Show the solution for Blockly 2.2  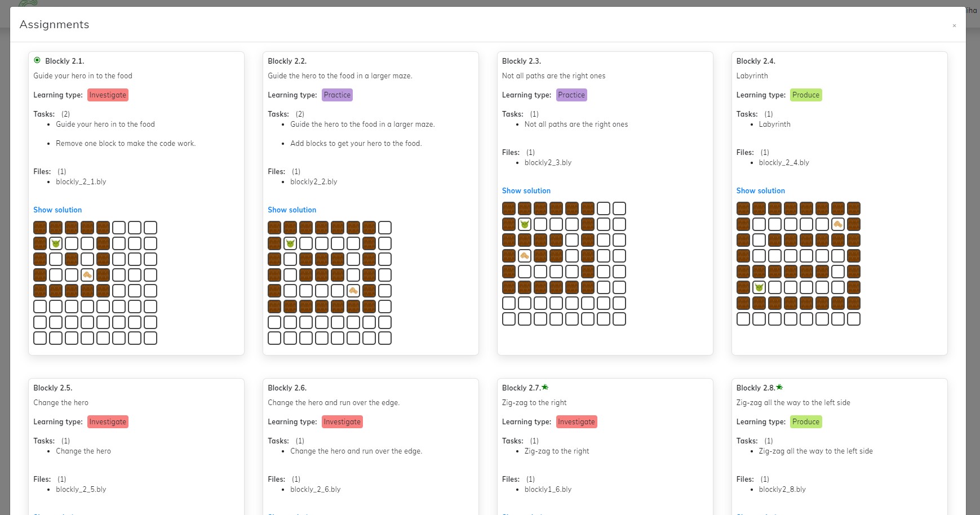(291, 209)
